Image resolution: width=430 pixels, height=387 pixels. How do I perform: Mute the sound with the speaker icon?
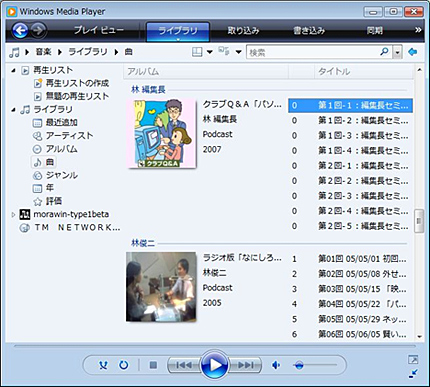coord(276,365)
